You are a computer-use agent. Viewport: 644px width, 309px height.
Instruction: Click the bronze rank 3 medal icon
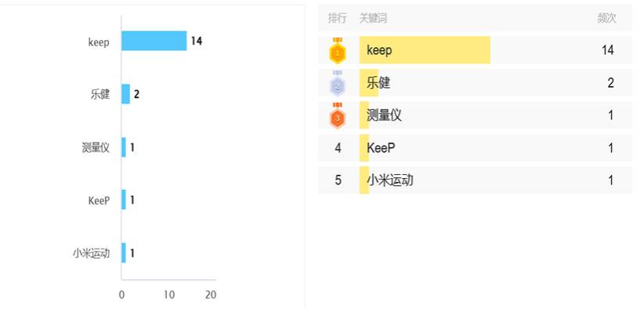[338, 116]
